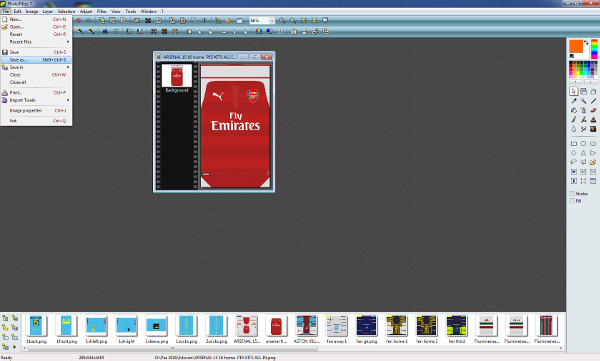The image size is (600, 361).
Task: Choose Save as from File menu
Action: (36, 60)
